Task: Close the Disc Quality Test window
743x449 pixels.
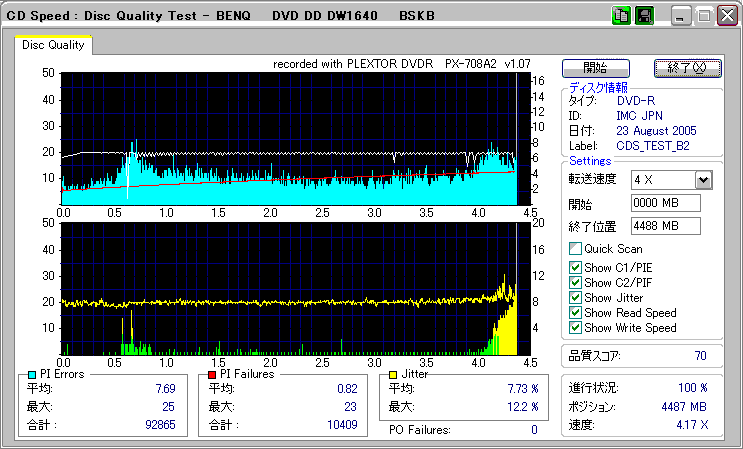Action: click(x=726, y=17)
